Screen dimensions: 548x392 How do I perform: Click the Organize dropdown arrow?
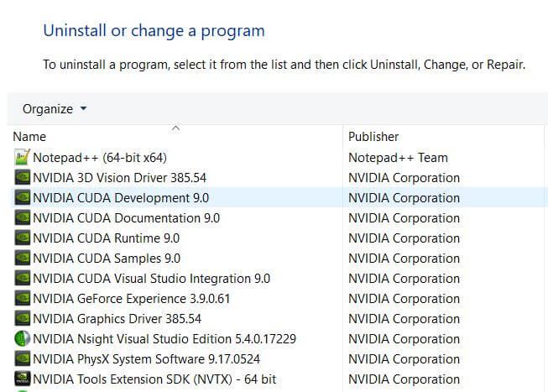(x=83, y=109)
